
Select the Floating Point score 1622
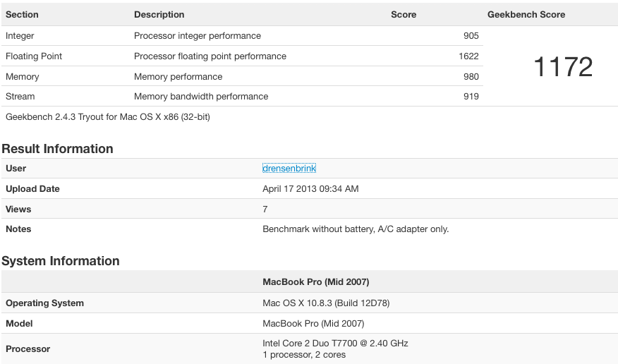(x=468, y=56)
